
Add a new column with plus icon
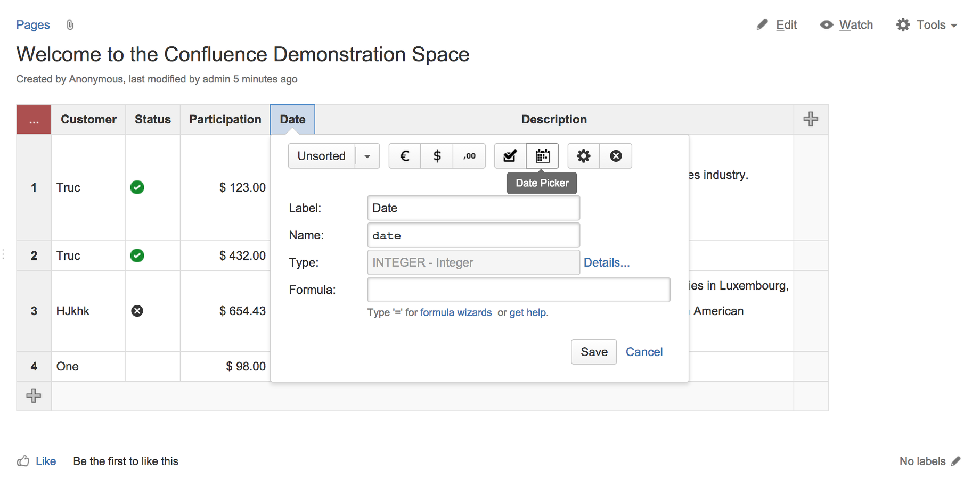click(811, 119)
